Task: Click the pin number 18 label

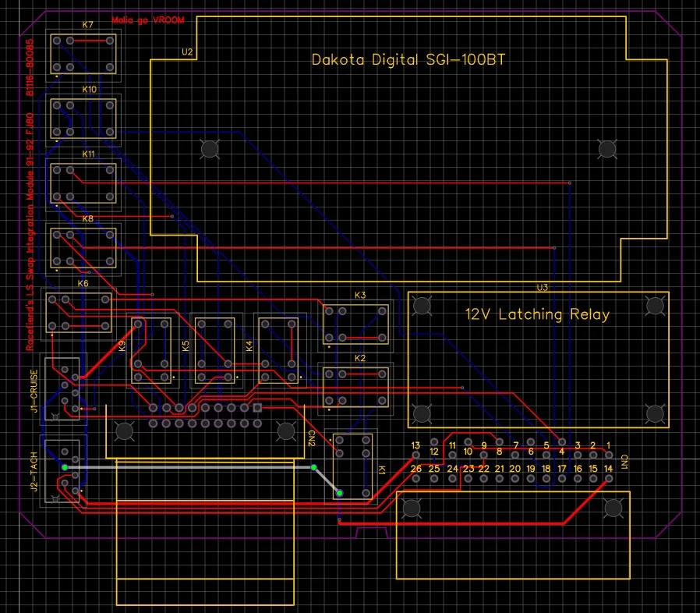Action: (x=546, y=469)
